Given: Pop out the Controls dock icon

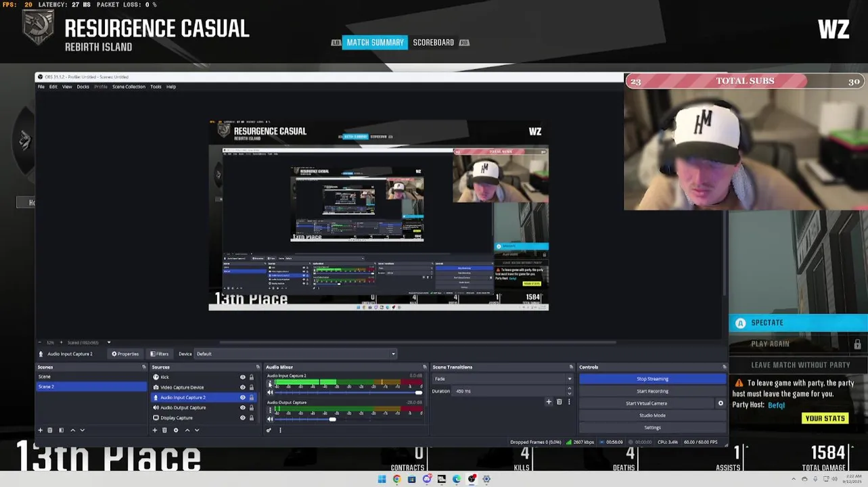Looking at the screenshot, I should pyautogui.click(x=724, y=367).
